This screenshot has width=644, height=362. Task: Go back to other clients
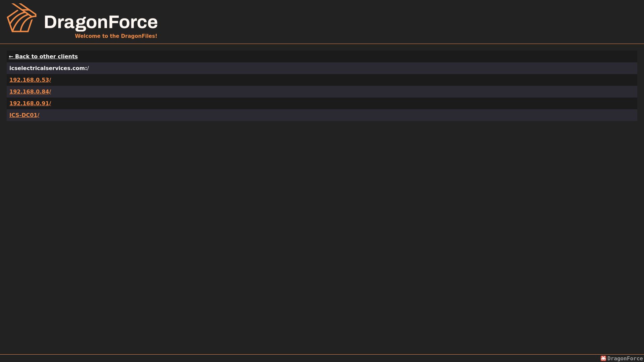click(x=43, y=56)
